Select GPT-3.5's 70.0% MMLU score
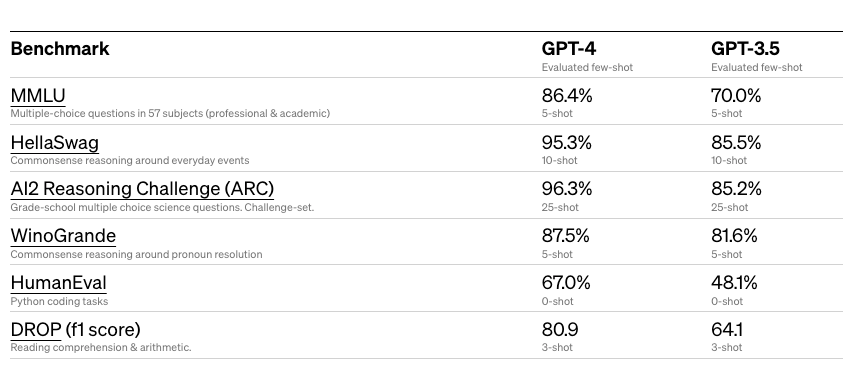 point(736,96)
